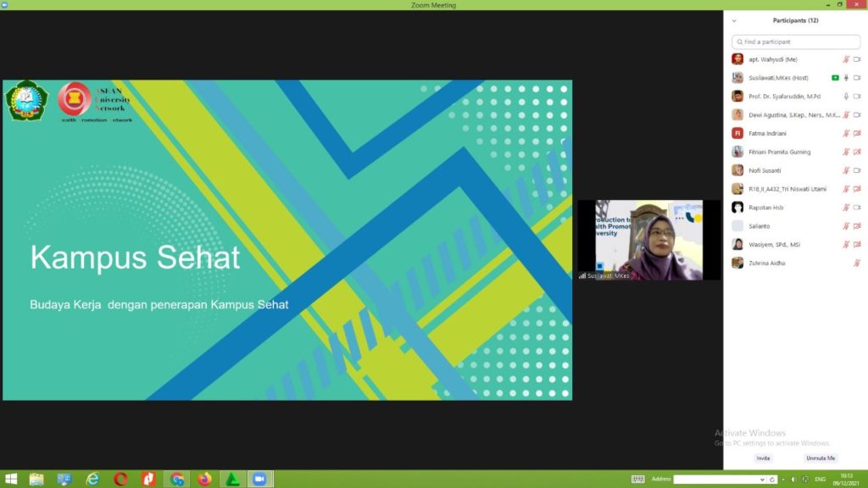This screenshot has height=488, width=868.
Task: Click the camera-off icon for Tri Niswati Utami
Action: tap(857, 189)
